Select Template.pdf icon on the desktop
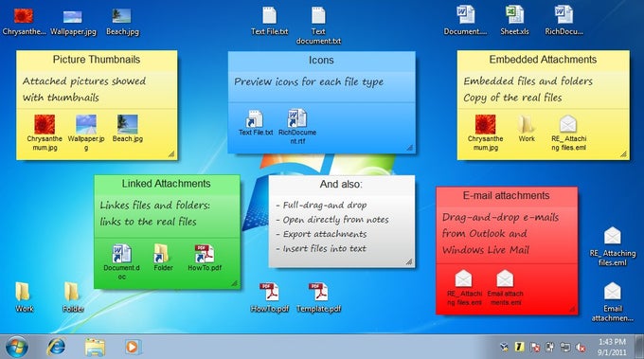This screenshot has height=359, width=644. click(319, 297)
